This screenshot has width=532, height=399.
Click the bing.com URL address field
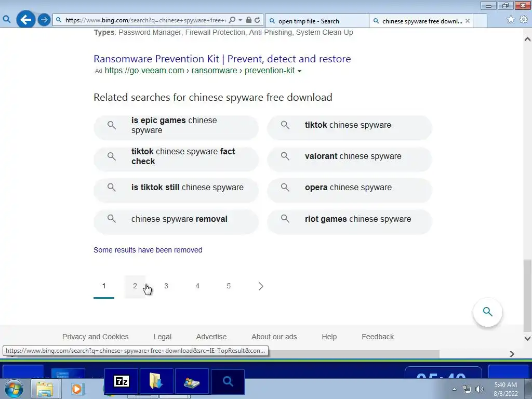point(145,20)
